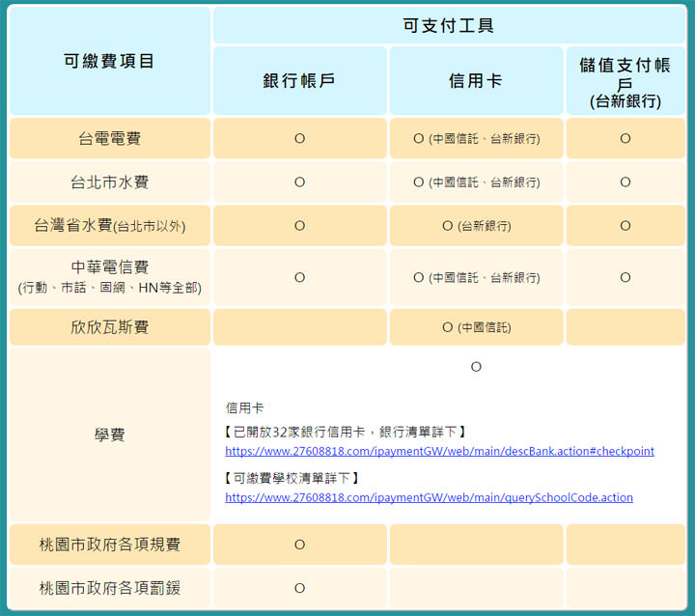Click the circle mark at top of 學費 cell
The image size is (695, 616).
tap(476, 367)
